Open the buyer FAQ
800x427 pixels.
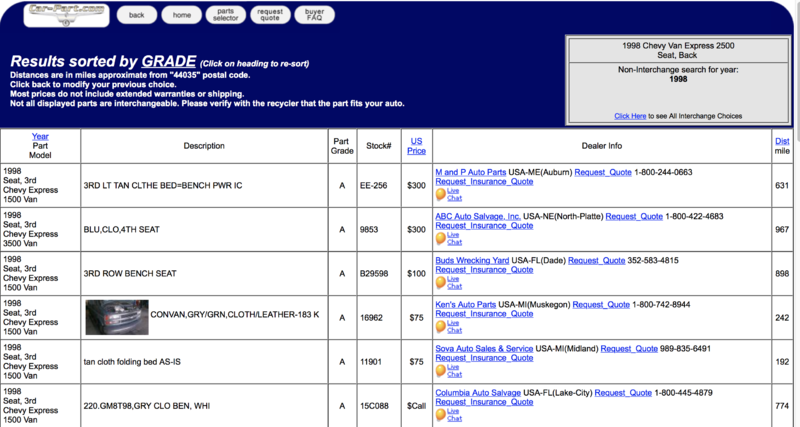(x=314, y=15)
